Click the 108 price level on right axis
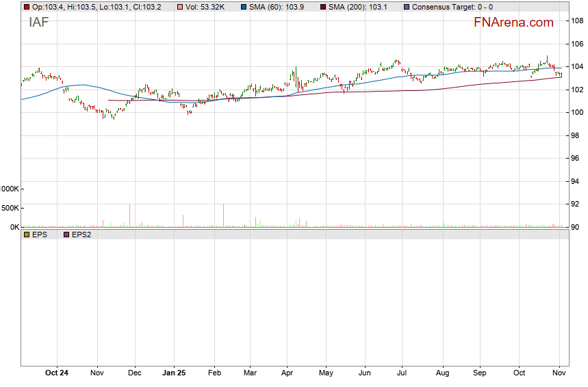 pyautogui.click(x=576, y=21)
